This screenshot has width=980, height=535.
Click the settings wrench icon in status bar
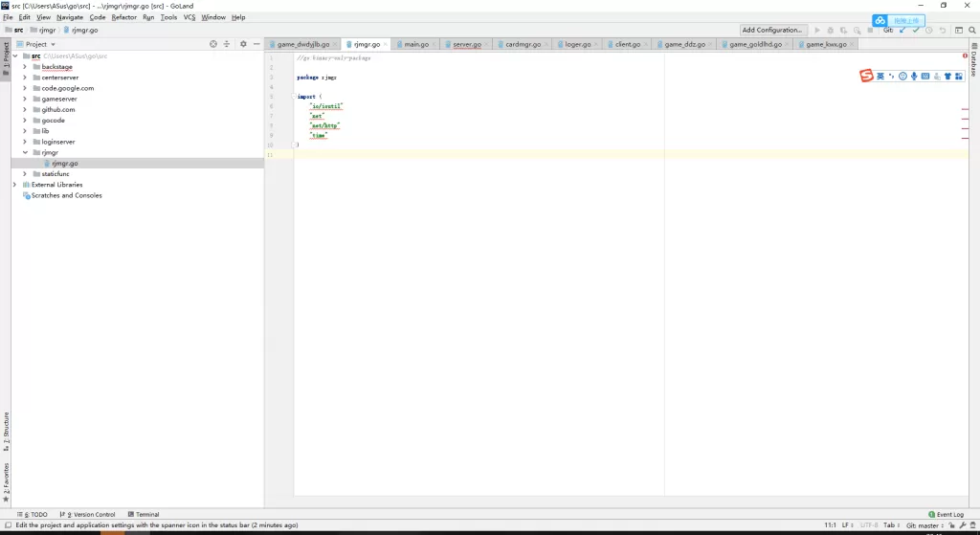pos(963,525)
